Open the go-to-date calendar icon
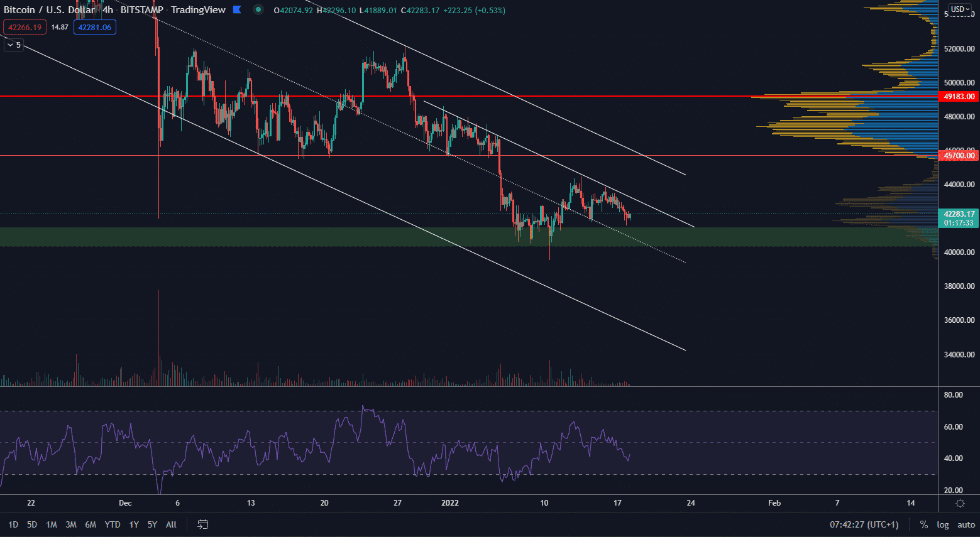 coord(202,524)
